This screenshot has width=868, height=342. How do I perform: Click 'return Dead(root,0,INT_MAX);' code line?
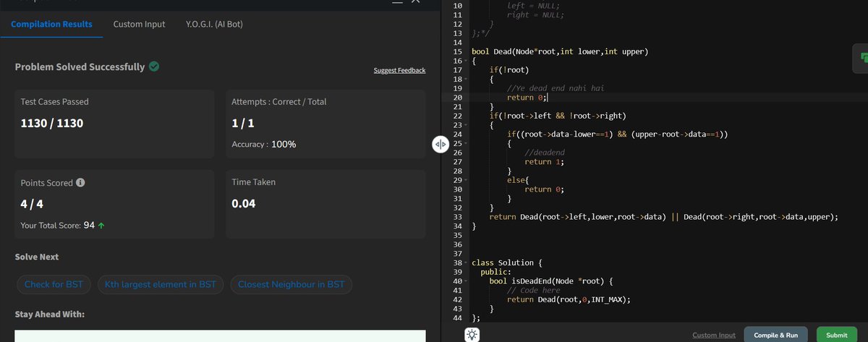(570, 299)
